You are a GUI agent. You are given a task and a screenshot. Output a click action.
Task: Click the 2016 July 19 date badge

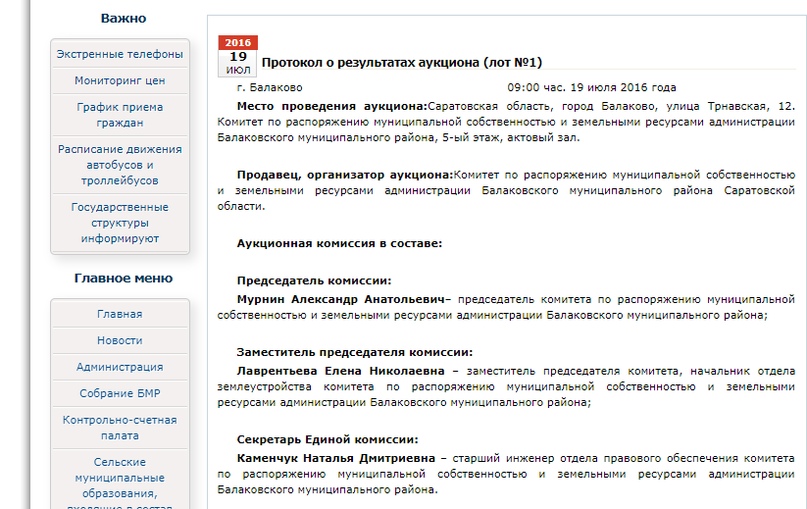237,57
